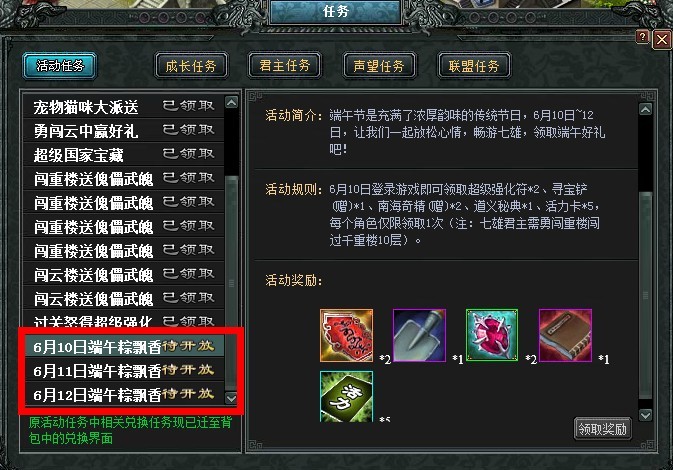This screenshot has width=673, height=470.
Task: Switch to the 声望任务 tab
Action: (x=379, y=66)
